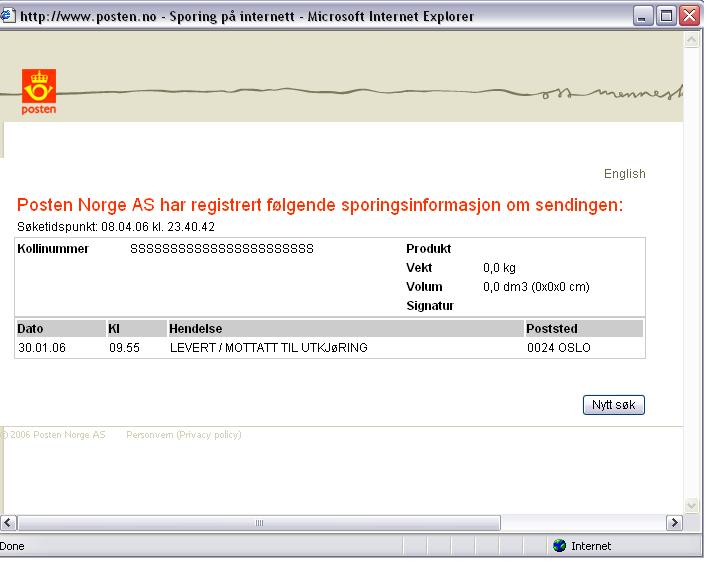Click the Poststed column header
This screenshot has width=707, height=564.
coord(584,329)
